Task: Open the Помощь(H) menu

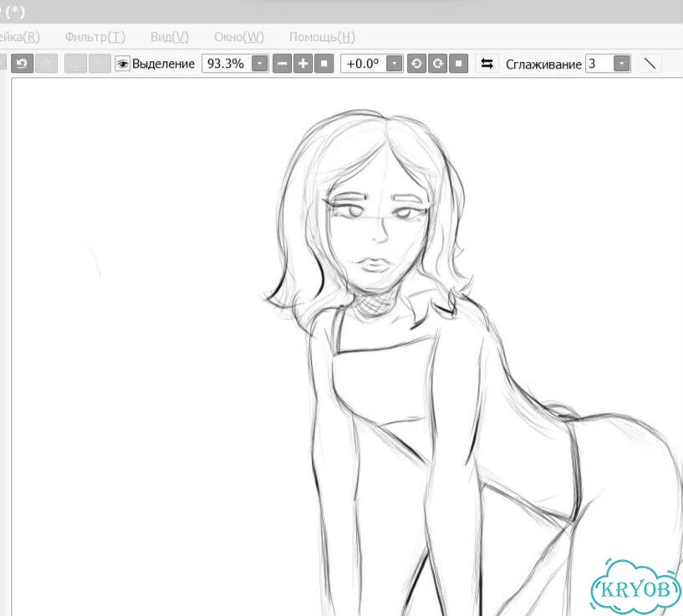Action: [x=323, y=37]
